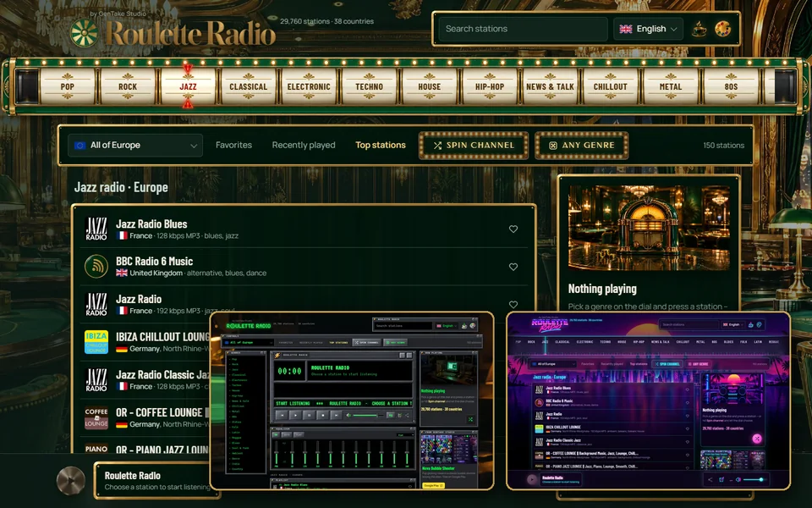Click the IBIZA Chillout Lounge station logo
This screenshot has height=508, width=812.
coord(96,342)
